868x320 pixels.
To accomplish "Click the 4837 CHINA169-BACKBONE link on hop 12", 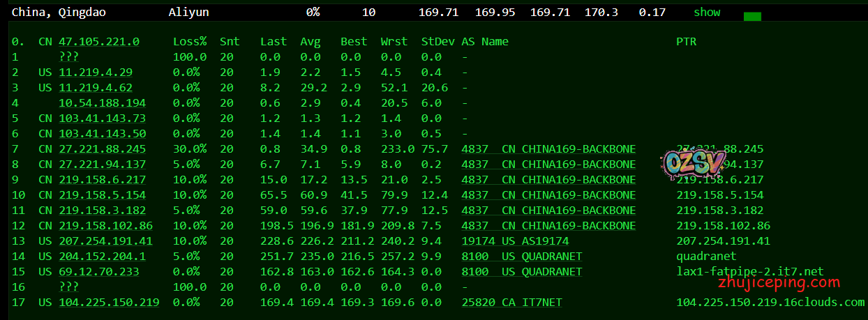I will click(x=548, y=226).
